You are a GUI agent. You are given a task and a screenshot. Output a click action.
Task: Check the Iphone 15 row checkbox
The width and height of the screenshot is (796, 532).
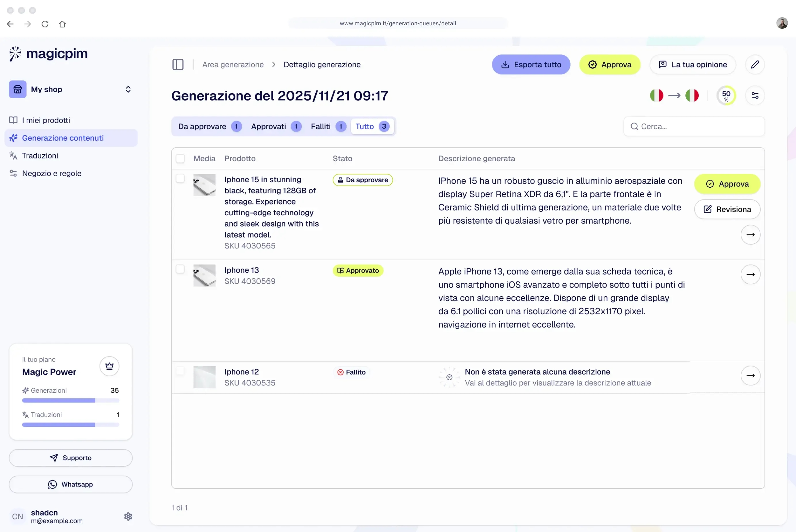(180, 179)
